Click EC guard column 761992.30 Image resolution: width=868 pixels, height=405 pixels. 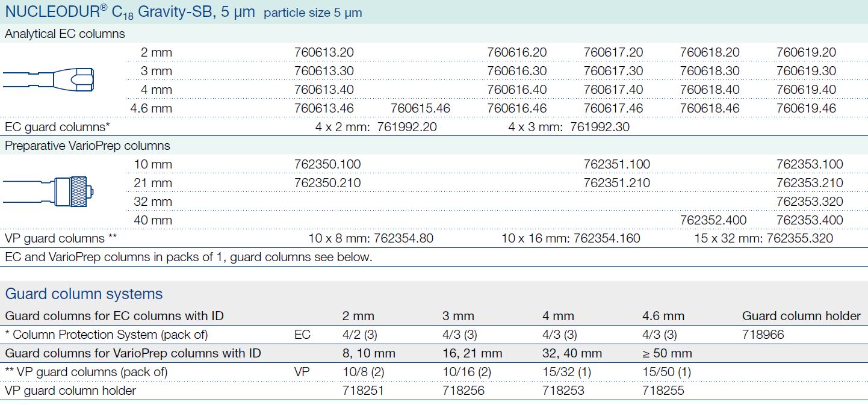coord(600,127)
